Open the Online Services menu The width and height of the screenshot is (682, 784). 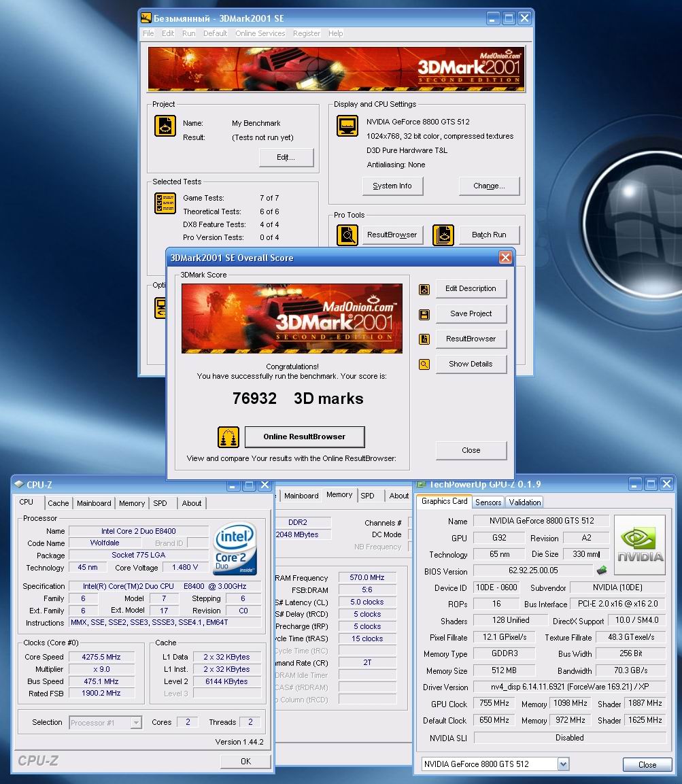(x=260, y=33)
